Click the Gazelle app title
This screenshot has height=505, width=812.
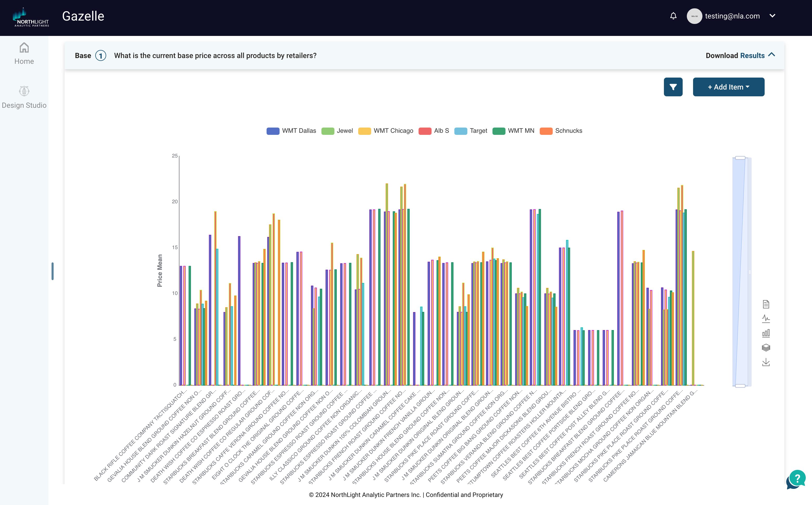(83, 16)
